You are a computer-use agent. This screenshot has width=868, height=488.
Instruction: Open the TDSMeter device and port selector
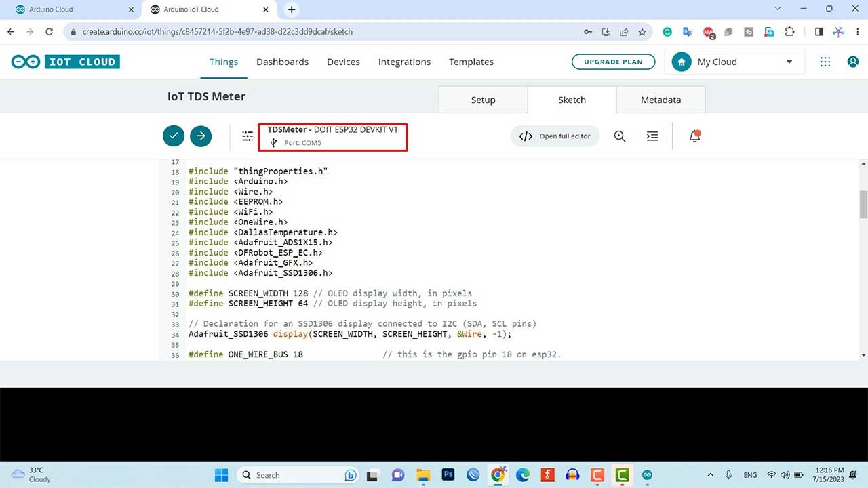click(x=332, y=136)
